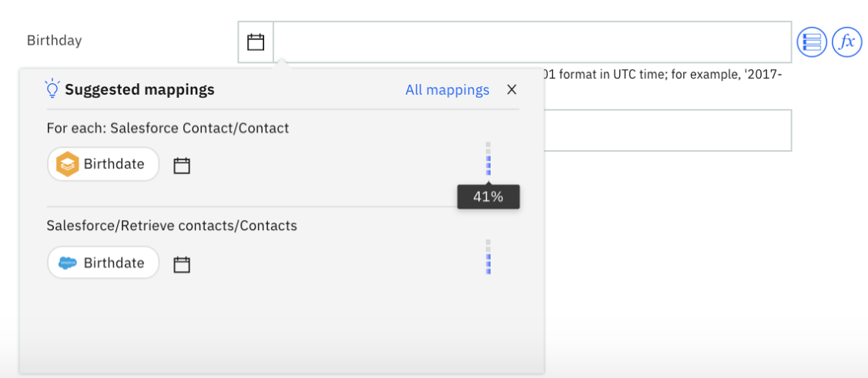Click the 41% confidence tooltip
The height and width of the screenshot is (378, 868).
tap(488, 197)
